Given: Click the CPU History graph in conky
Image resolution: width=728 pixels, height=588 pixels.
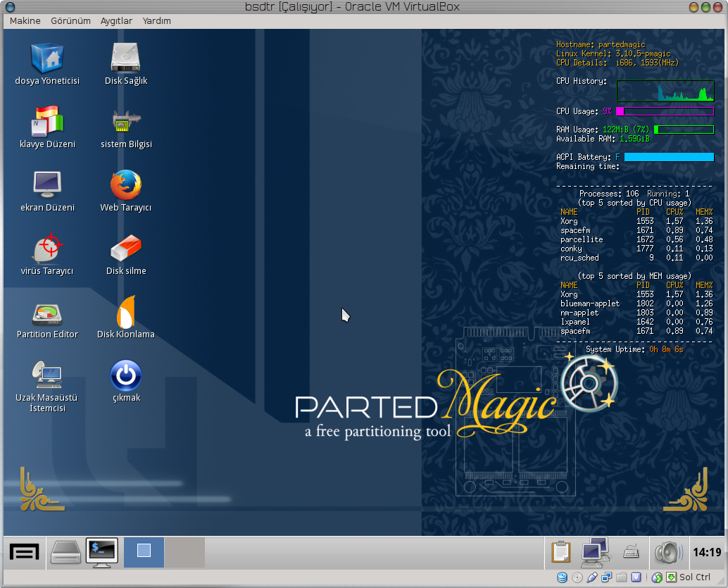Looking at the screenshot, I should (x=665, y=91).
